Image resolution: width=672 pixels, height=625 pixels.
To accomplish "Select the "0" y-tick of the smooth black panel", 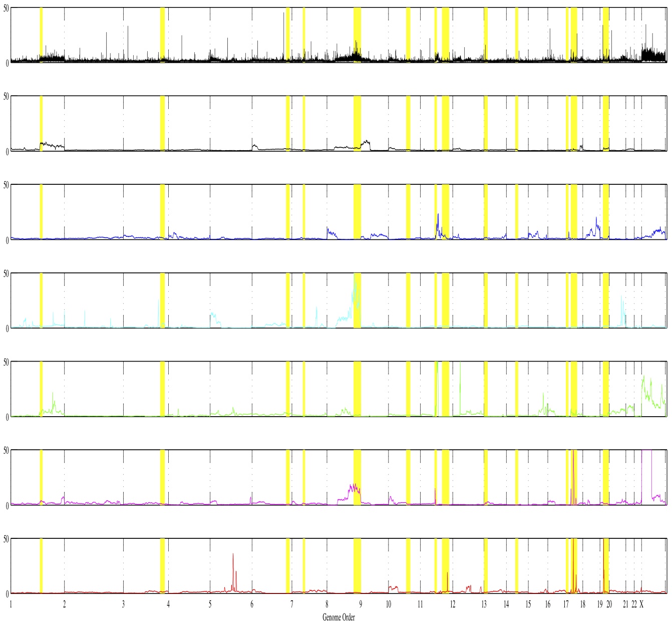I will click(8, 151).
